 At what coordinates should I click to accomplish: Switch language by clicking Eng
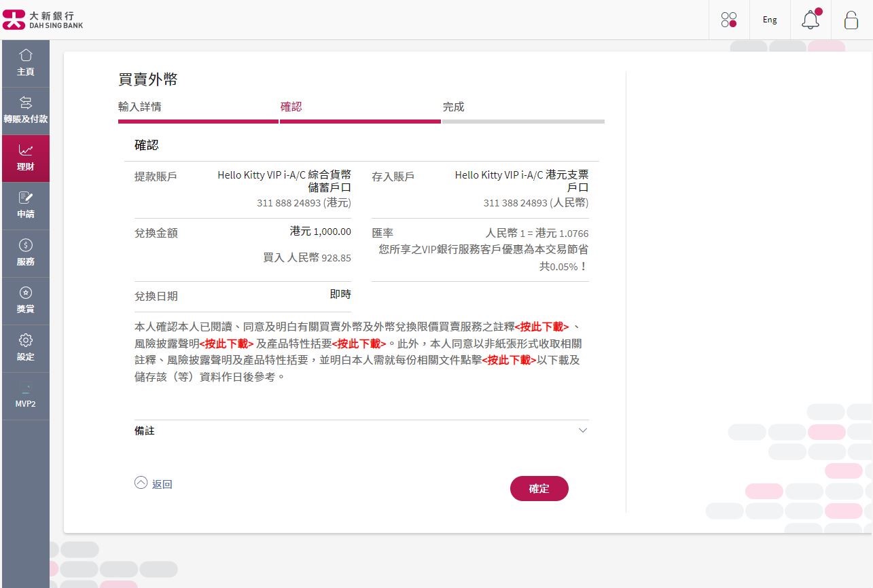[x=769, y=20]
